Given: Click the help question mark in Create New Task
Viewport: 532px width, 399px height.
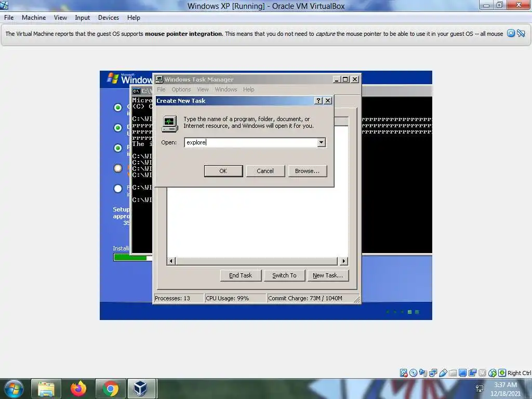Looking at the screenshot, I should (x=318, y=100).
